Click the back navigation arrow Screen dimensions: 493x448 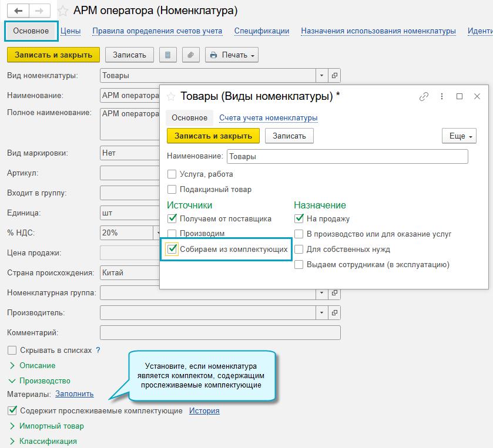[19, 11]
